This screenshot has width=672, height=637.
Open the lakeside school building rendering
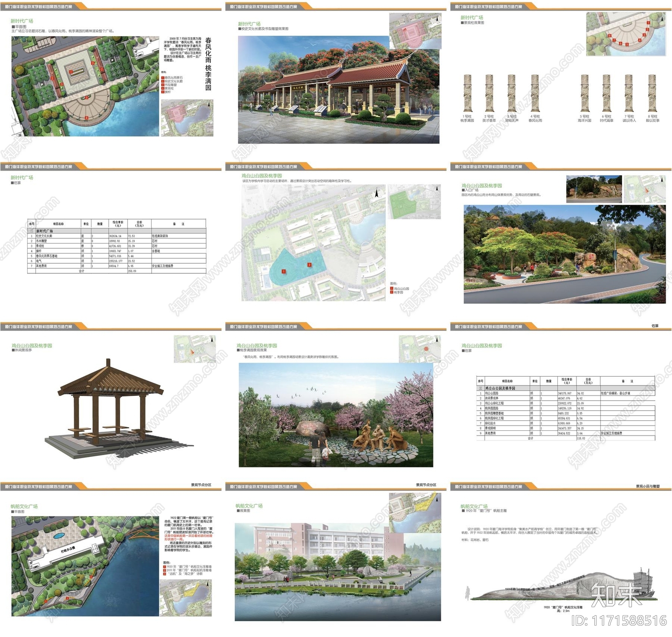point(338,571)
